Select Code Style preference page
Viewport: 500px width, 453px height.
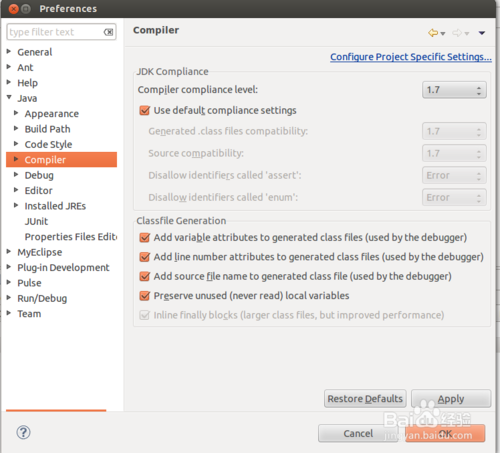48,144
